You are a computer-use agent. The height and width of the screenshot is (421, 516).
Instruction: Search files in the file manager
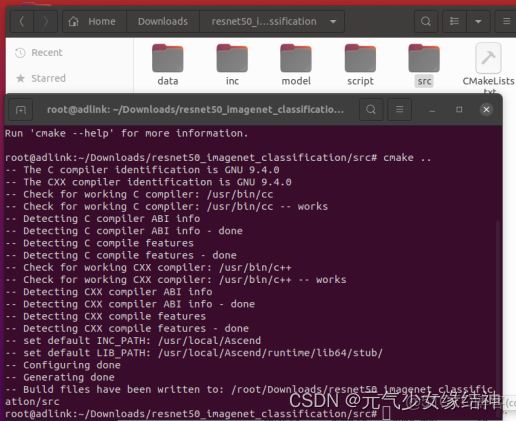pyautogui.click(x=426, y=22)
